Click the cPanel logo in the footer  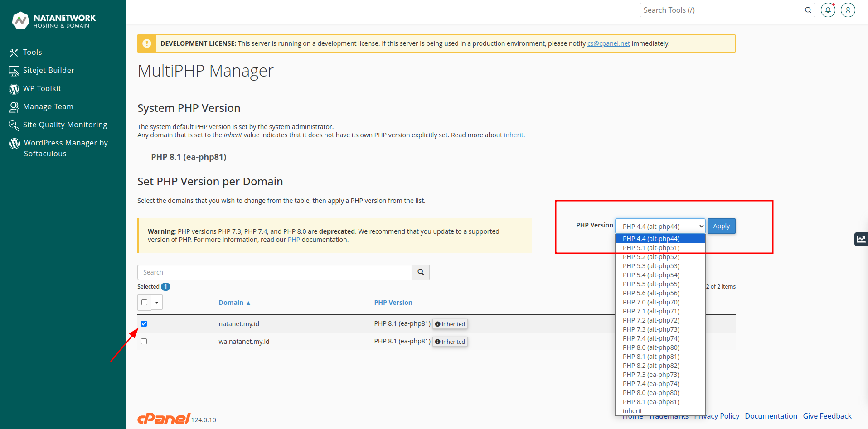[164, 419]
